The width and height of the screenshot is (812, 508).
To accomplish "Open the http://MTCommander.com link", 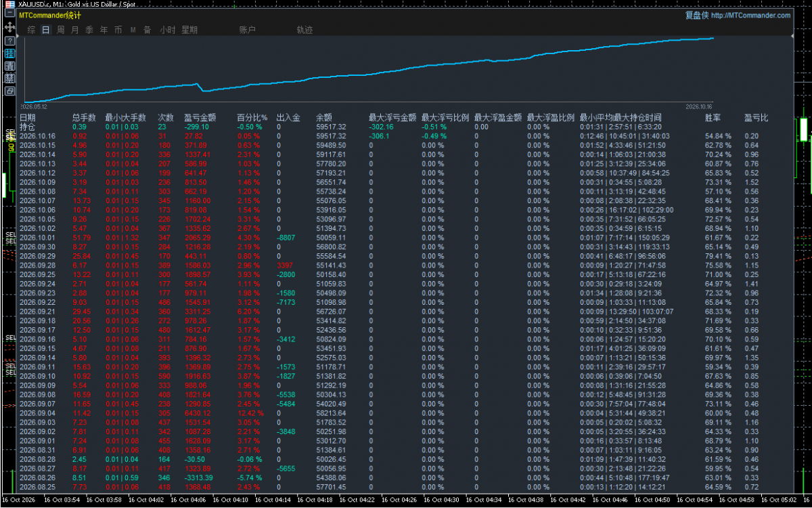I will pos(750,16).
